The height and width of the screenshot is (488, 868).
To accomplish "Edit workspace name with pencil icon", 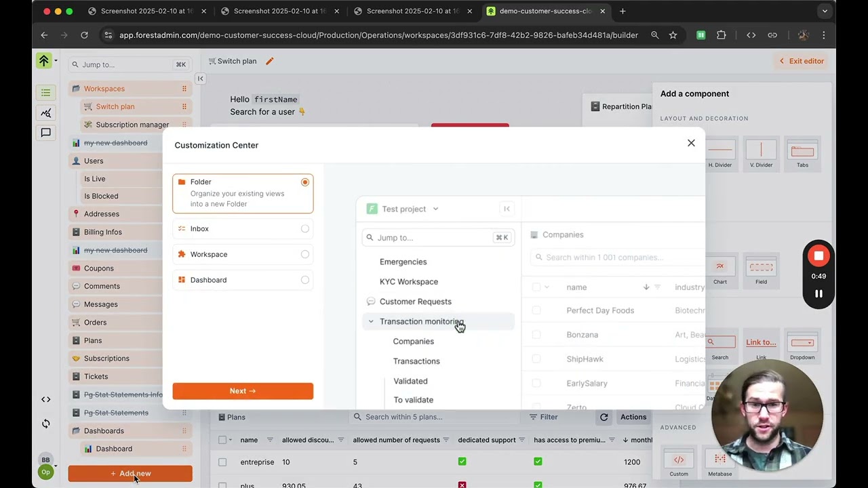I will coord(269,61).
